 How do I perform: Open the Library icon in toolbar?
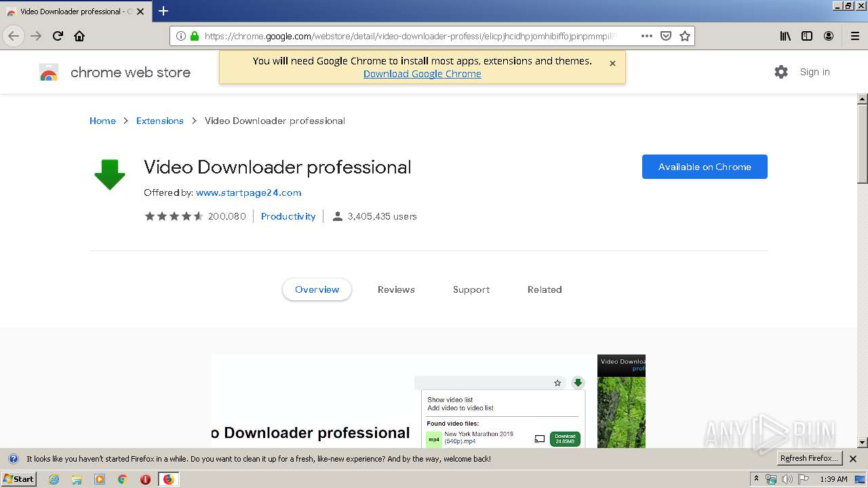pyautogui.click(x=785, y=36)
